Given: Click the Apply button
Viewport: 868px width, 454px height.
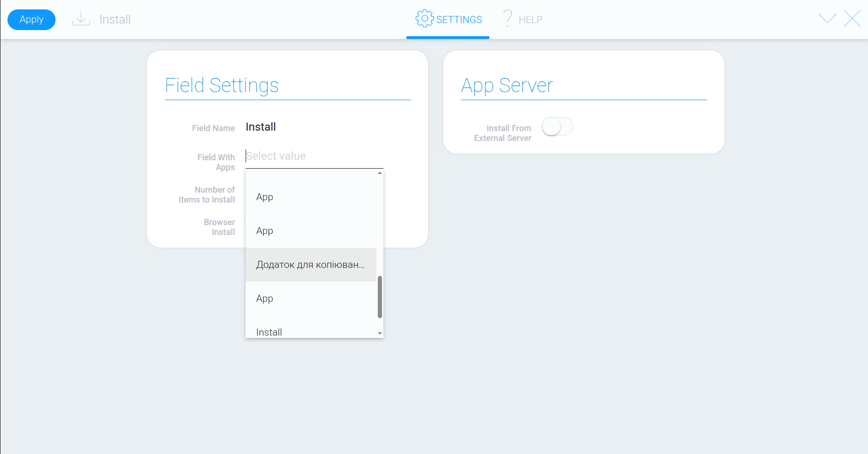Looking at the screenshot, I should pyautogui.click(x=32, y=20).
